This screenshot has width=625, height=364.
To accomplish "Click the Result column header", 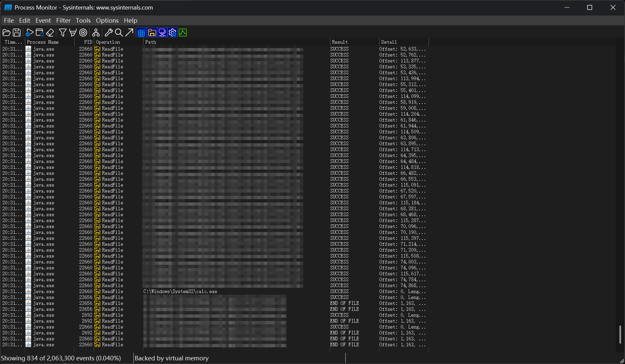I will tap(340, 42).
